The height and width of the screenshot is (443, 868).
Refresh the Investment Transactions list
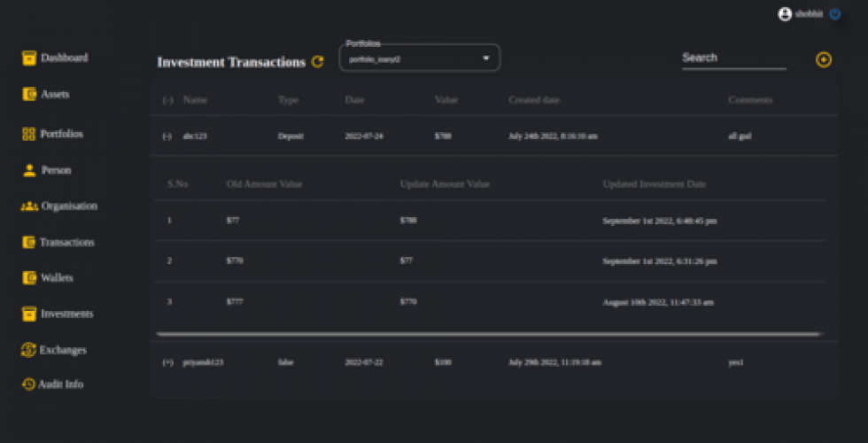point(317,61)
